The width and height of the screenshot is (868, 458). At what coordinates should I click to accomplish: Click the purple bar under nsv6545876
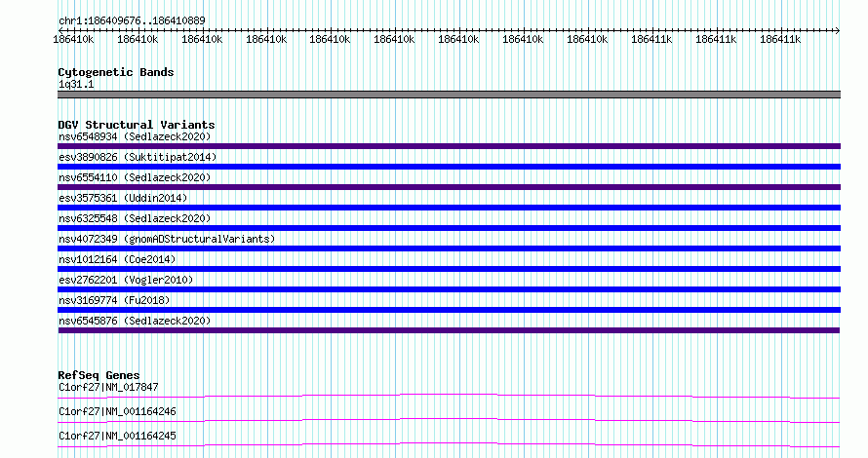click(x=449, y=330)
